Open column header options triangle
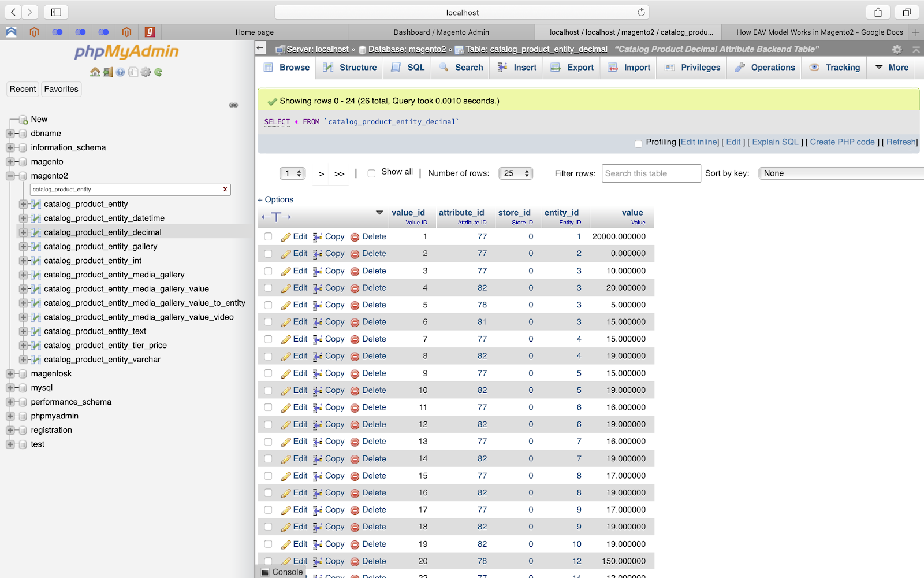 point(379,213)
